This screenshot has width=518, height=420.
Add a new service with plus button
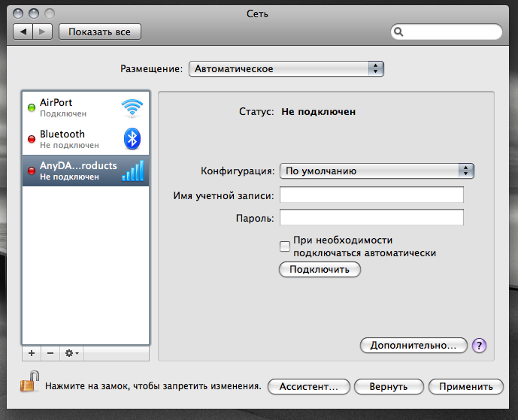tap(32, 352)
